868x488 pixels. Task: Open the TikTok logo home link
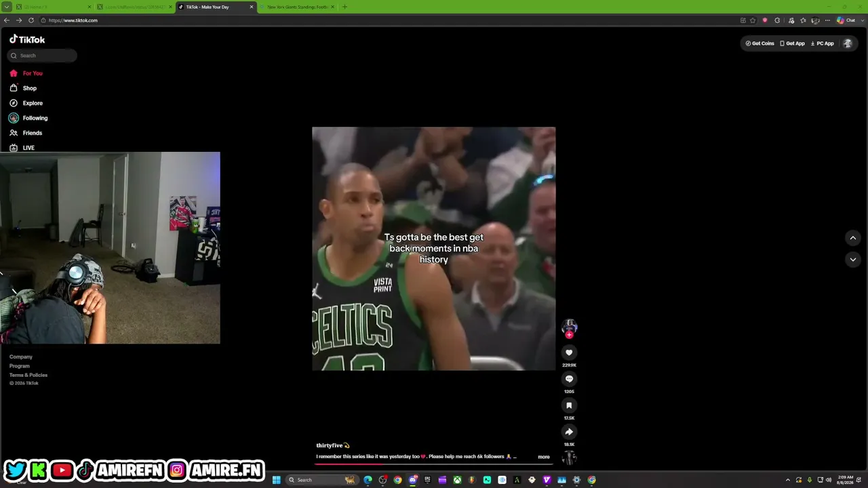(x=27, y=40)
